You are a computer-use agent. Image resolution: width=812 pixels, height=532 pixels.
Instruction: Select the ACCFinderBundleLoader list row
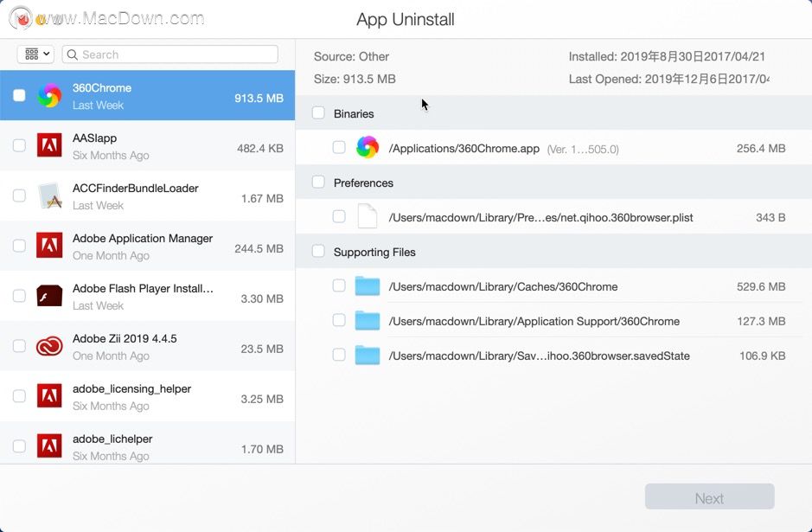148,195
